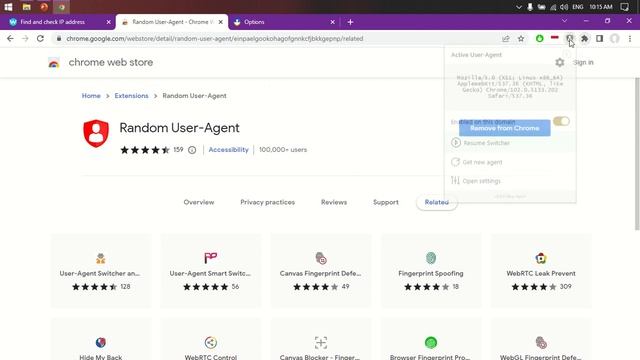Open the Chrome three-dot menu
The width and height of the screenshot is (640, 360).
tap(630, 38)
